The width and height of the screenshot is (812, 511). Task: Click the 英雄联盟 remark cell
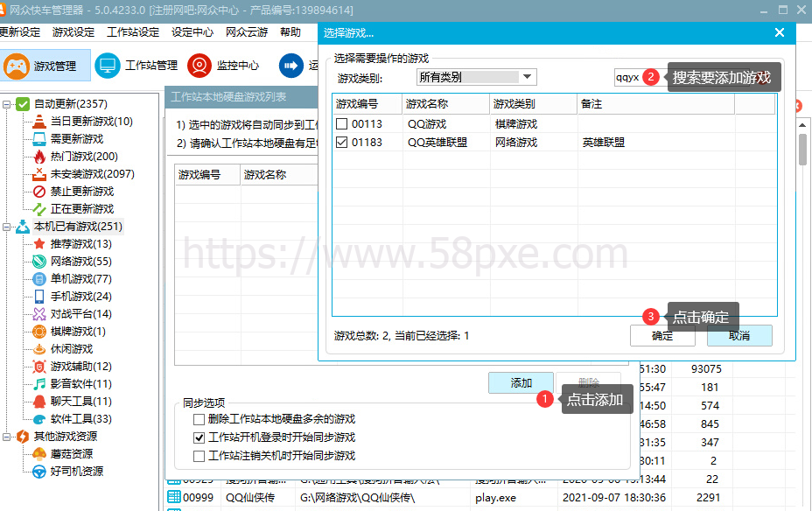pyautogui.click(x=603, y=143)
